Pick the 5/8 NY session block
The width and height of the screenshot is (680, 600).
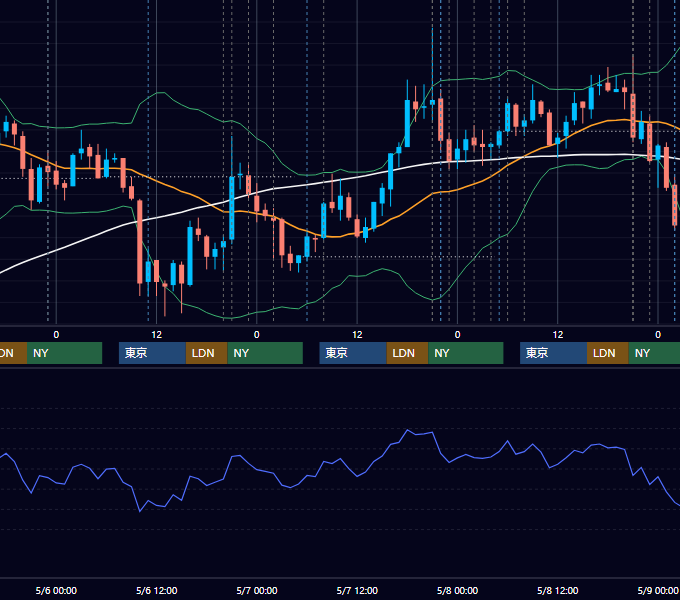coord(654,353)
